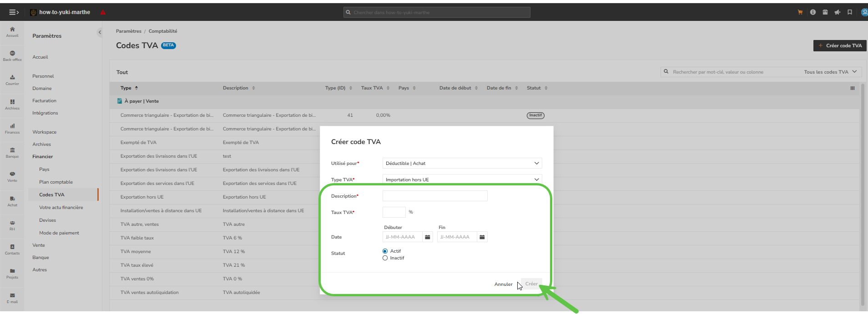Click Annuler in the dialog
Screen dimensions: 868x314
click(x=503, y=284)
